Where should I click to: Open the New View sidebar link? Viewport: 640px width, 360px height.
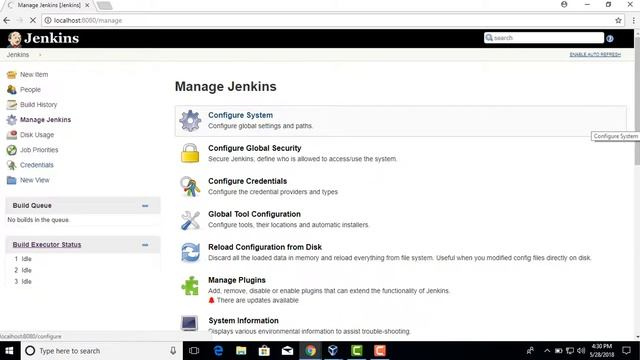click(35, 180)
